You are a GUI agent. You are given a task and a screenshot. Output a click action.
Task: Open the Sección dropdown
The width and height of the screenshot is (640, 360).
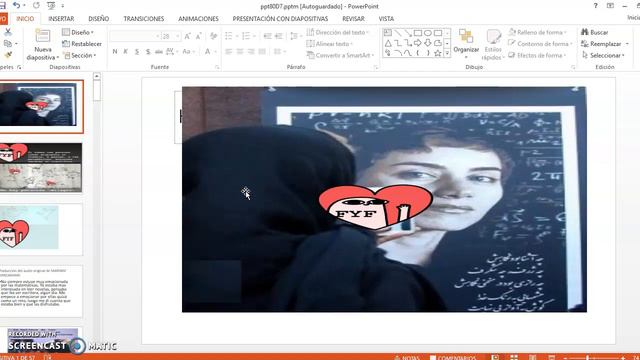pos(80,55)
